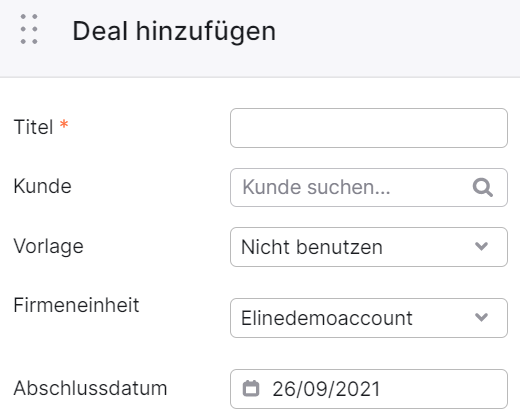Screen dimensions: 520x418
Task: Expand Vorlage using its chevron arrow
Action: [481, 247]
